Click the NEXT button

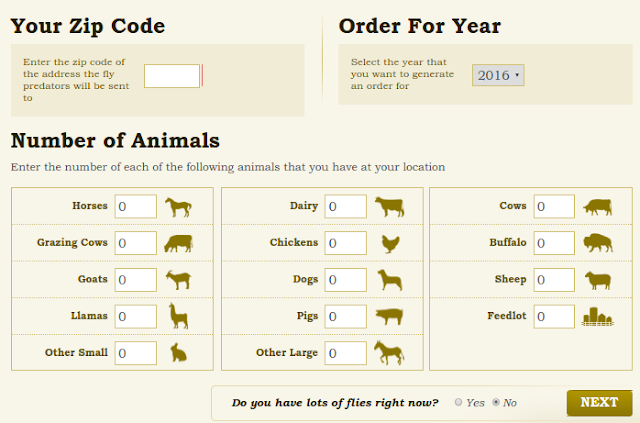click(599, 403)
